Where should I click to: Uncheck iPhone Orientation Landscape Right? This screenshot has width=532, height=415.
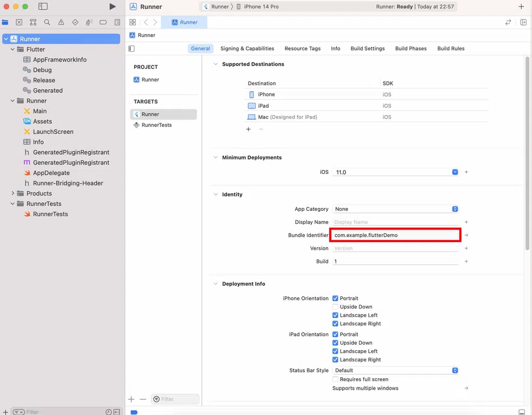pyautogui.click(x=335, y=324)
